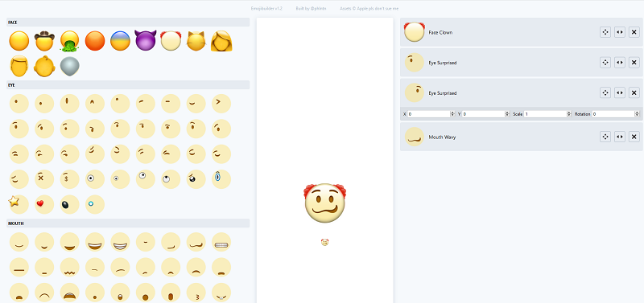This screenshot has width=644, height=303.
Task: Expand move controls for Face Clown layer
Action: pyautogui.click(x=605, y=32)
